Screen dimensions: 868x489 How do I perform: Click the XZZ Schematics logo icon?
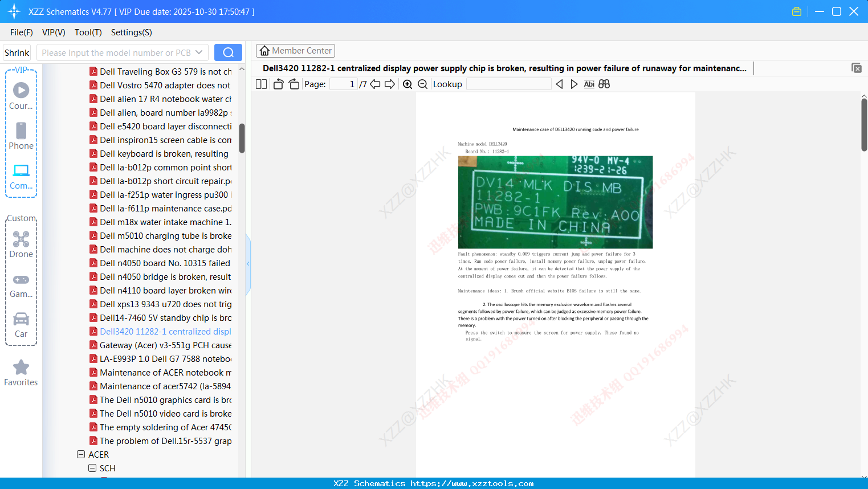14,11
